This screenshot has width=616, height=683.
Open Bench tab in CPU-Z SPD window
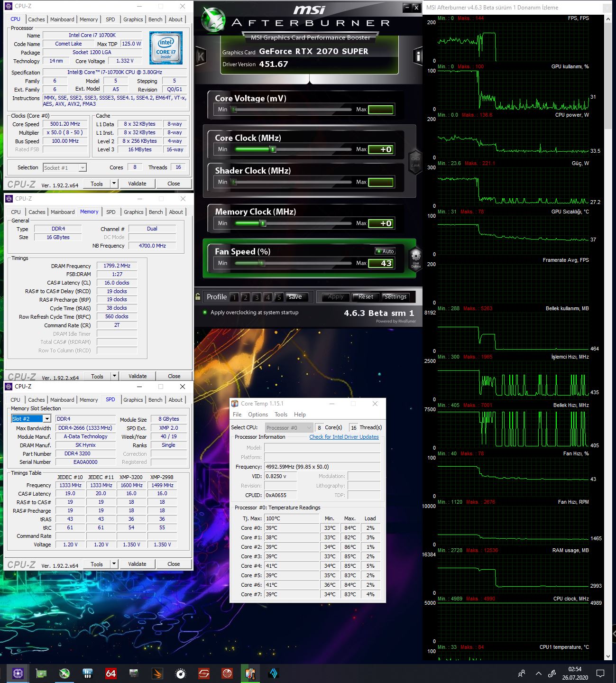pyautogui.click(x=155, y=400)
